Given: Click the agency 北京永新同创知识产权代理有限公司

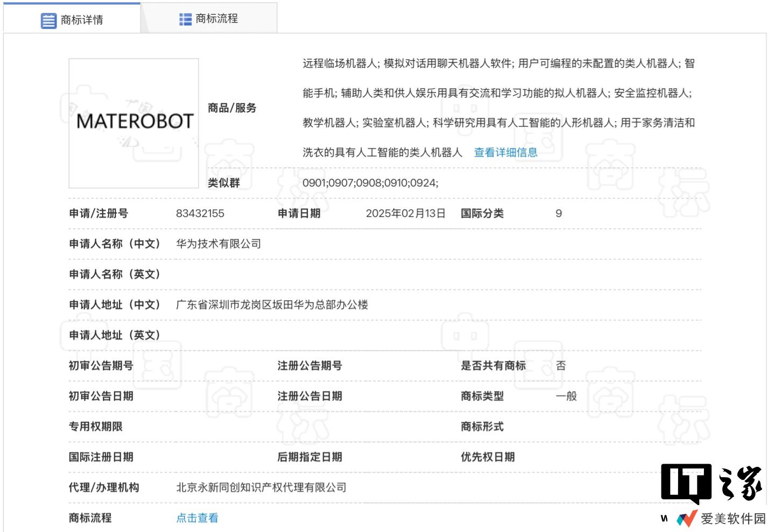Looking at the screenshot, I should [x=261, y=487].
